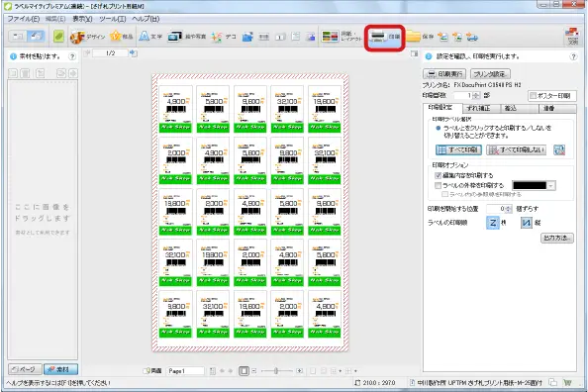The height and width of the screenshot is (392, 588).
Task: Open 表示(V) menu
Action: click(x=82, y=19)
